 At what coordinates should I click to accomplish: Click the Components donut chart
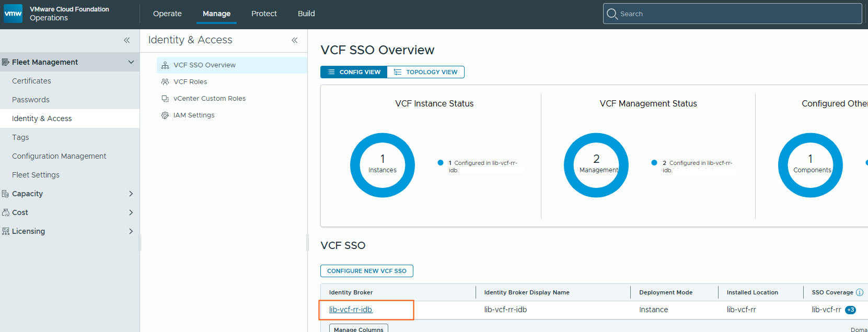(811, 165)
